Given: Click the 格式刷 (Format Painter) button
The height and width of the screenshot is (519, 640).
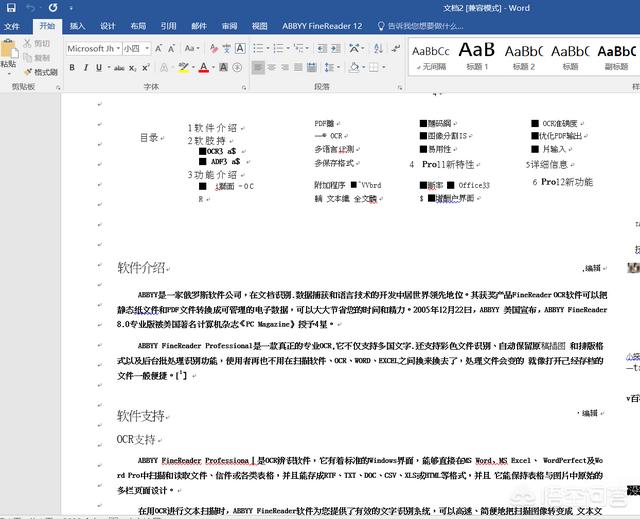Looking at the screenshot, I should point(40,72).
